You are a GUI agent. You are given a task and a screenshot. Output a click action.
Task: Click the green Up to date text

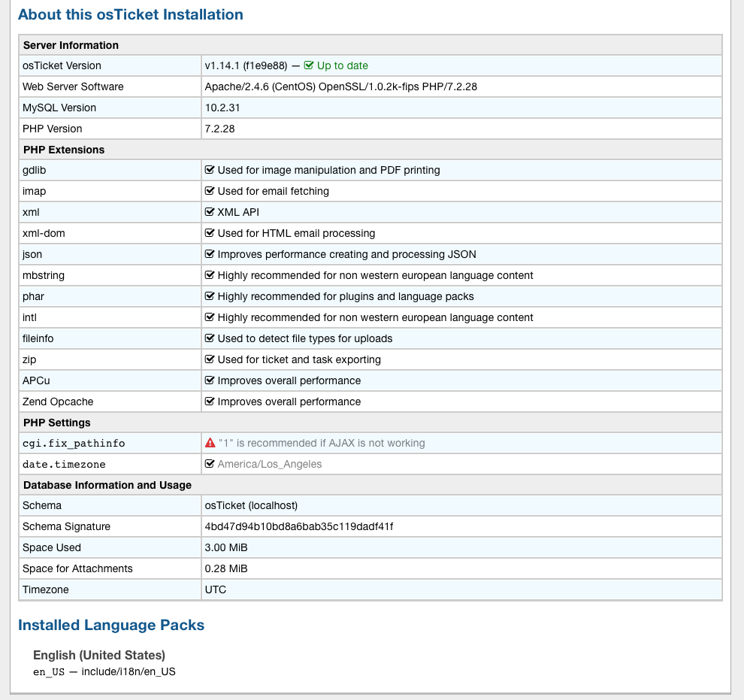point(343,65)
